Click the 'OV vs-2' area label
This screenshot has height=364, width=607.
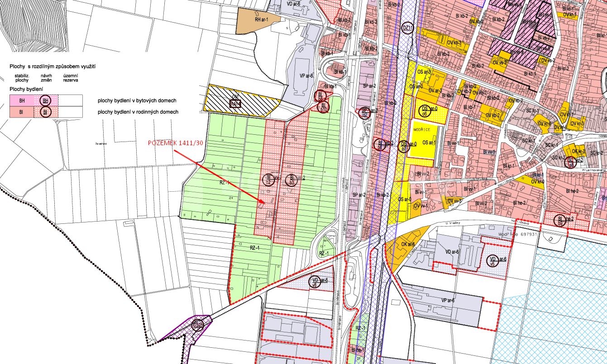(548, 60)
